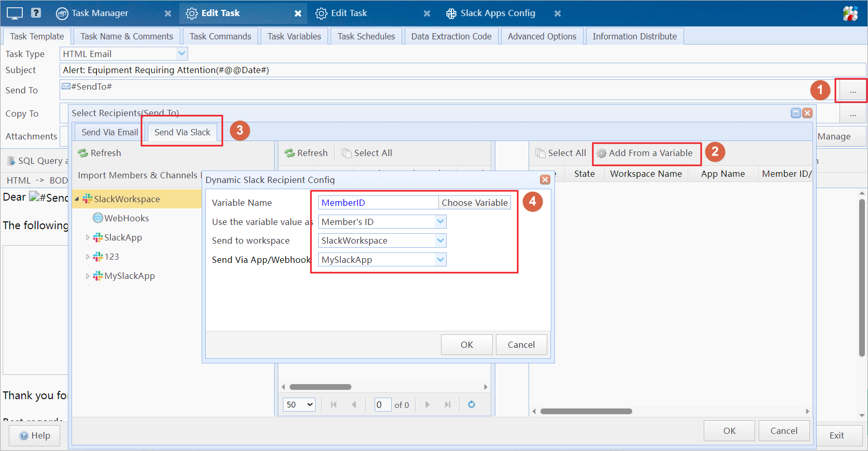Open the Task Commands tab
The width and height of the screenshot is (868, 451).
tap(220, 36)
